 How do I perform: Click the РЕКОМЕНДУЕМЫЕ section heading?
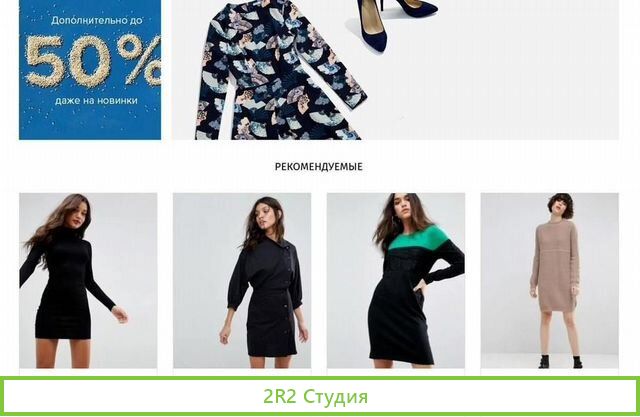pyautogui.click(x=319, y=166)
